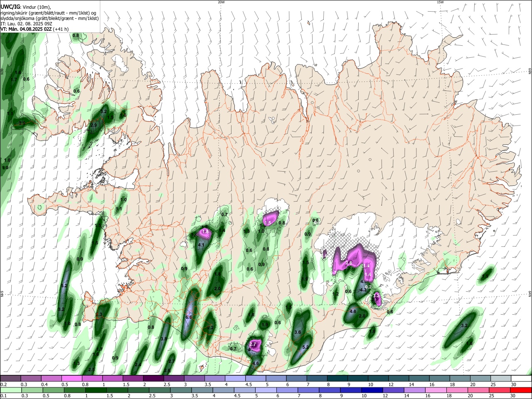Click the 6.6 precipitation value on the map
532x399 pixels.
(188, 317)
